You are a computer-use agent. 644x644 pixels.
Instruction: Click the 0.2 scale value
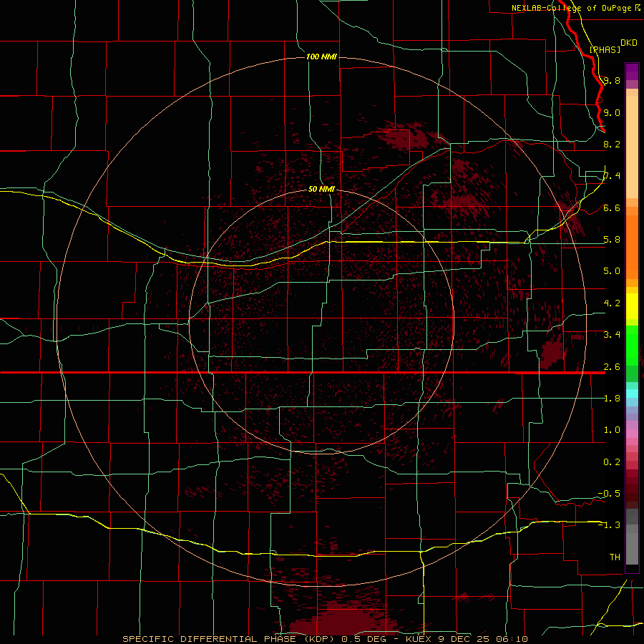pyautogui.click(x=612, y=462)
